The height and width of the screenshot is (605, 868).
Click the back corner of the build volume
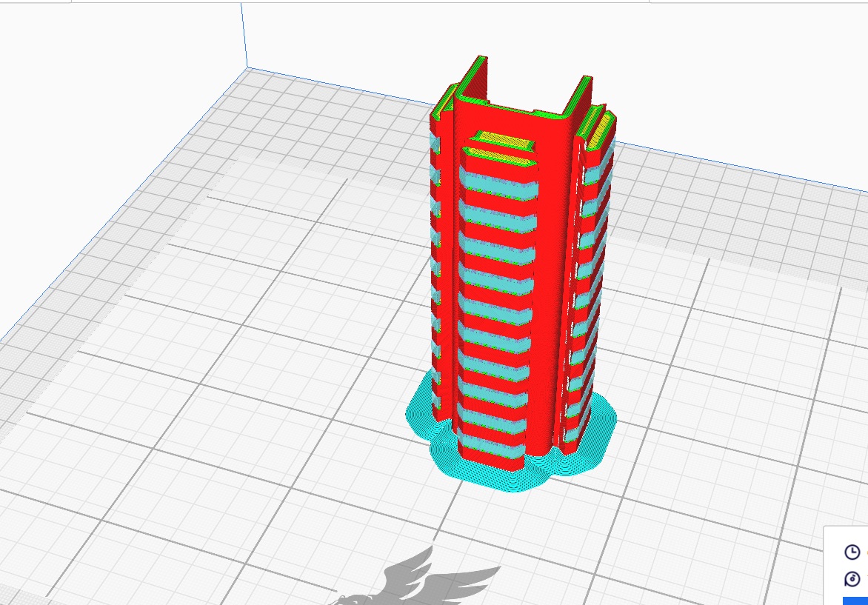247,67
